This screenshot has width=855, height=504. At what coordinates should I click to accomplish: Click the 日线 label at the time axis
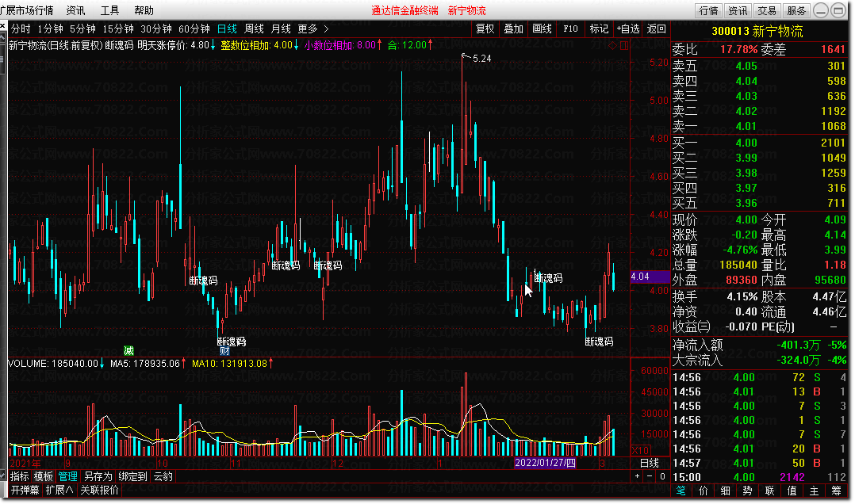pos(649,463)
